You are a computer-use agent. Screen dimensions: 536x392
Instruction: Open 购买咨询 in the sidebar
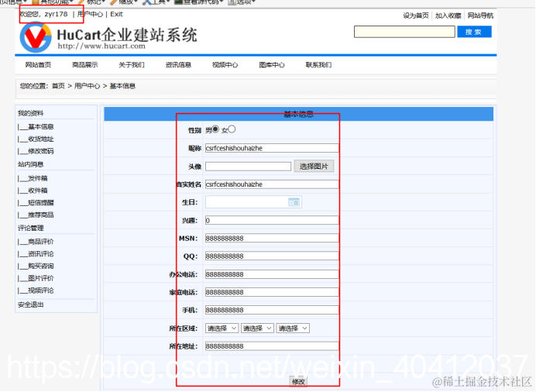[41, 266]
